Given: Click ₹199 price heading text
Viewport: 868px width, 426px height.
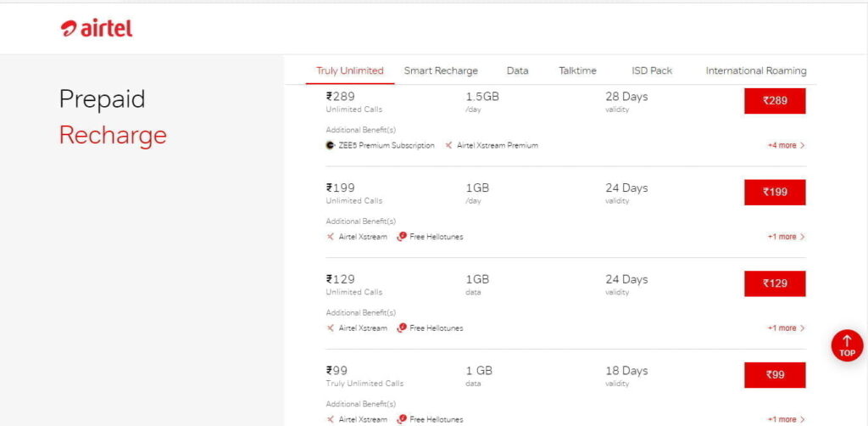Looking at the screenshot, I should pyautogui.click(x=341, y=188).
